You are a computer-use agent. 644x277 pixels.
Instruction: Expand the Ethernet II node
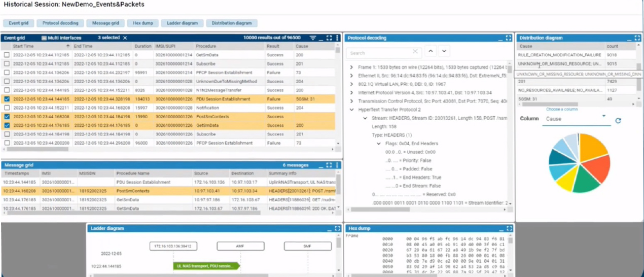(x=351, y=76)
